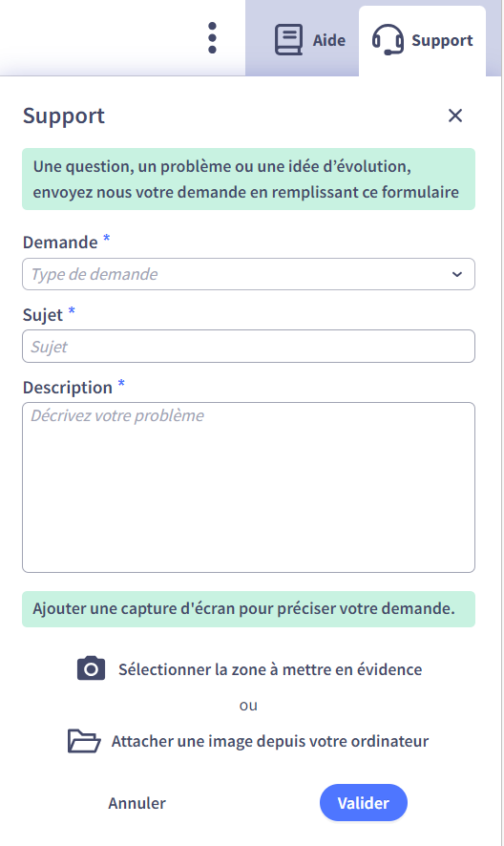Select the Support tab label
Viewport: 504px width, 846px height.
click(442, 40)
